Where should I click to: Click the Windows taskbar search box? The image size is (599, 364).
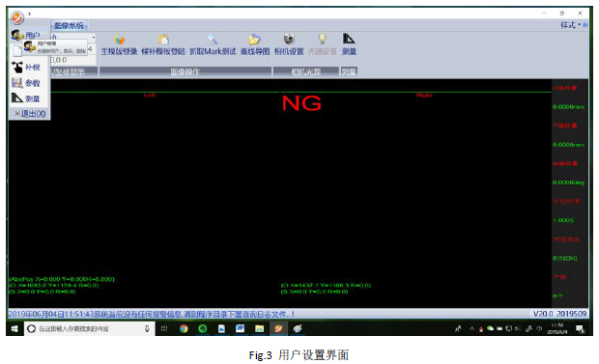click(x=90, y=329)
